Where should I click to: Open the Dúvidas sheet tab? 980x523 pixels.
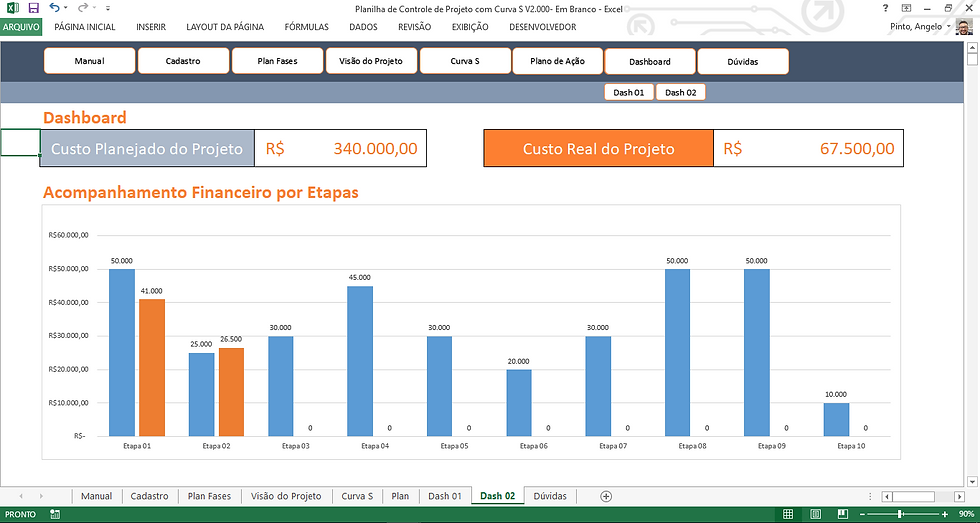[x=550, y=496]
